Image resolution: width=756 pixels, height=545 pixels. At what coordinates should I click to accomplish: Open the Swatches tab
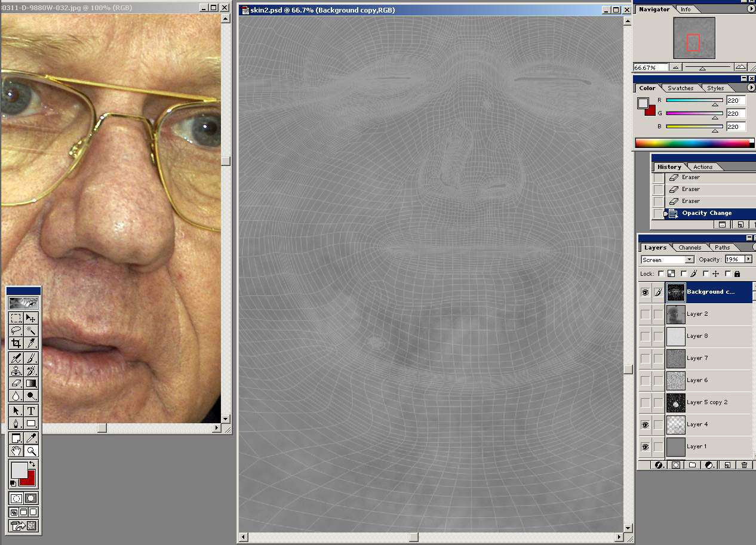(x=680, y=88)
